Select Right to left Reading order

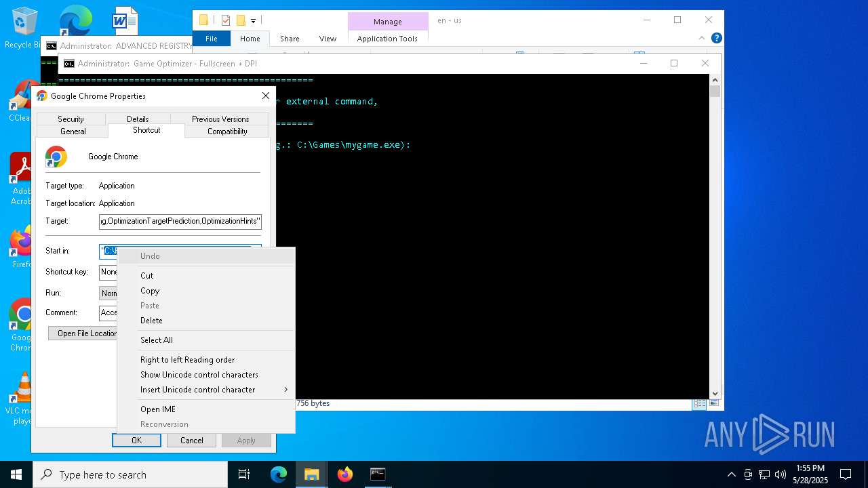coord(206,360)
